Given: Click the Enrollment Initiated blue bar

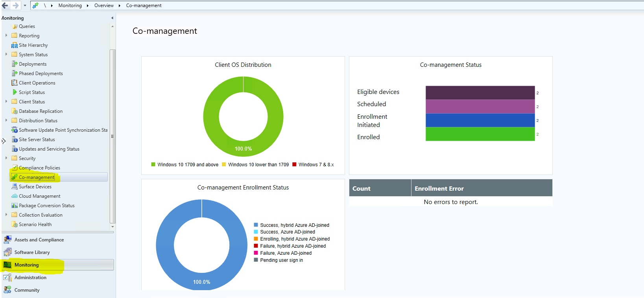Looking at the screenshot, I should [x=480, y=120].
